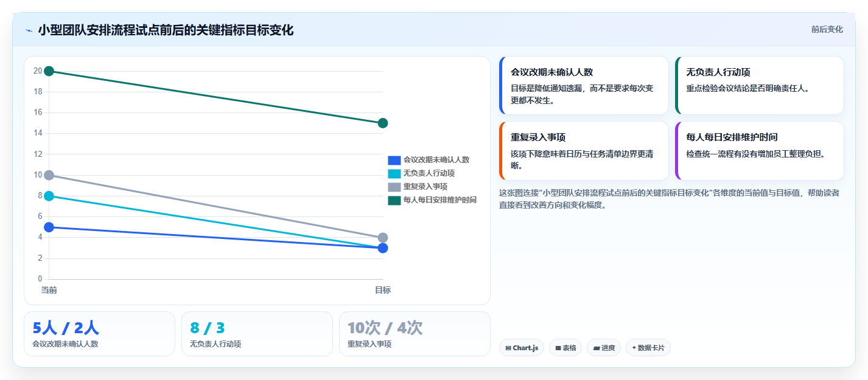Click the 当前 x-axis label
This screenshot has width=868, height=380.
tap(49, 290)
